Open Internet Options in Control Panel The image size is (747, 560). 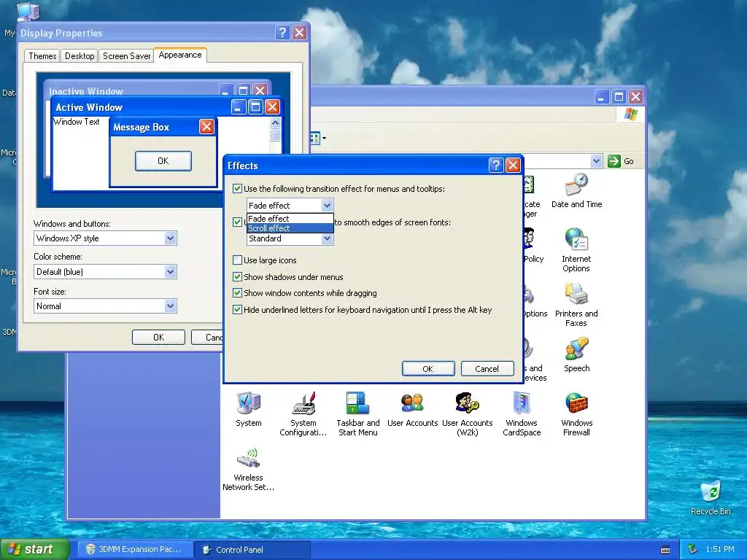click(576, 249)
